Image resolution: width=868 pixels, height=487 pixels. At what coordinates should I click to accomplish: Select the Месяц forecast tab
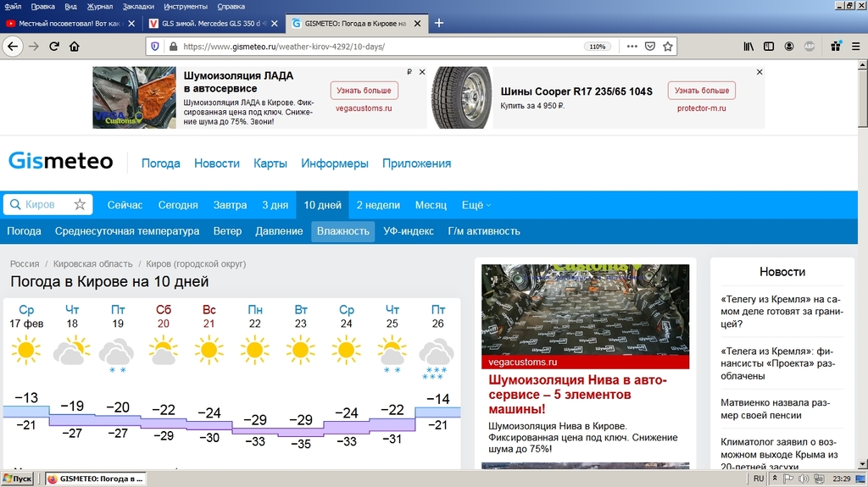point(431,205)
